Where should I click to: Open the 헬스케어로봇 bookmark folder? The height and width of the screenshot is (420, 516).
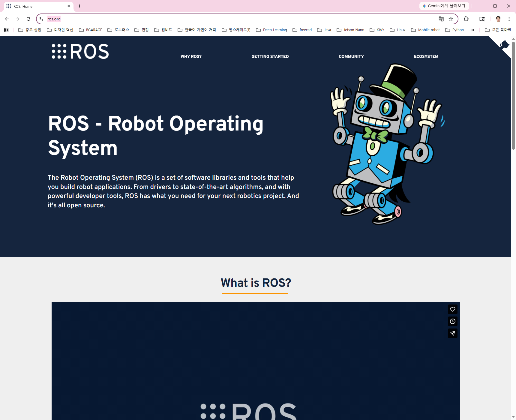(x=236, y=30)
